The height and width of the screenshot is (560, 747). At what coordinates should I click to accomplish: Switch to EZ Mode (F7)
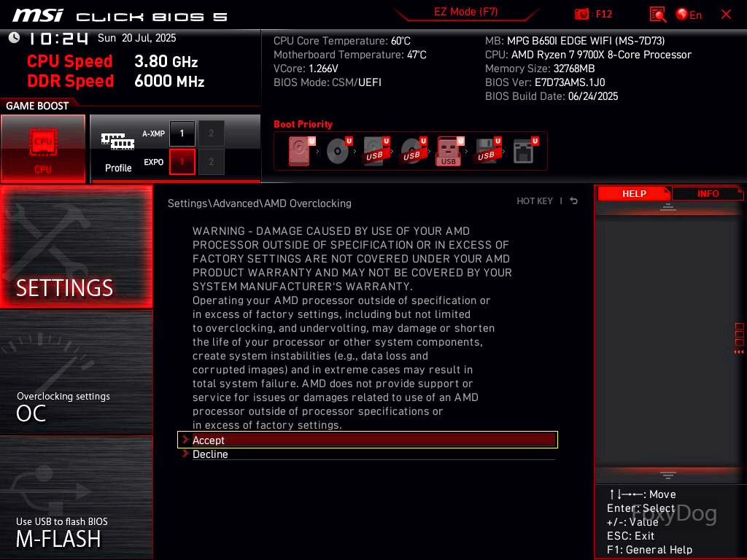click(465, 12)
